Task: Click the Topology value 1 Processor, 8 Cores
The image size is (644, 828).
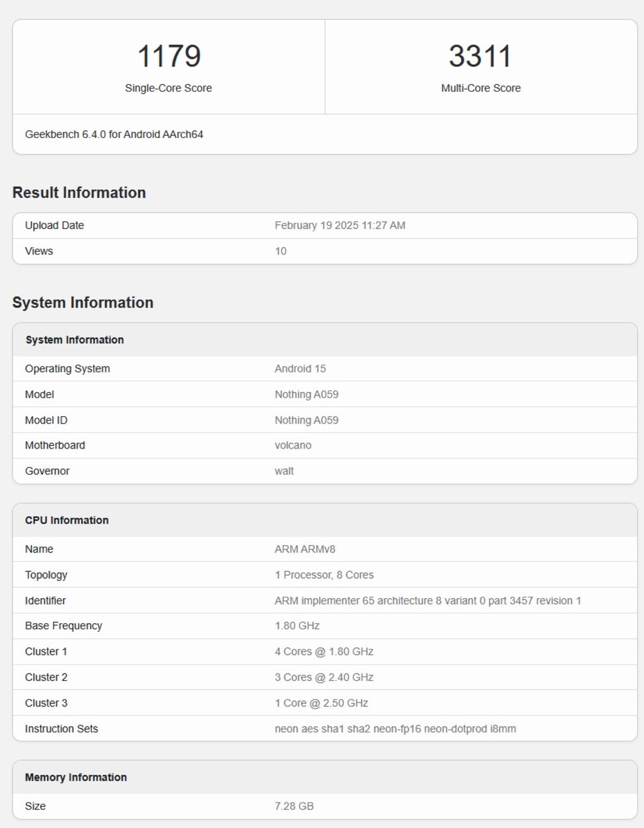Action: pos(324,575)
